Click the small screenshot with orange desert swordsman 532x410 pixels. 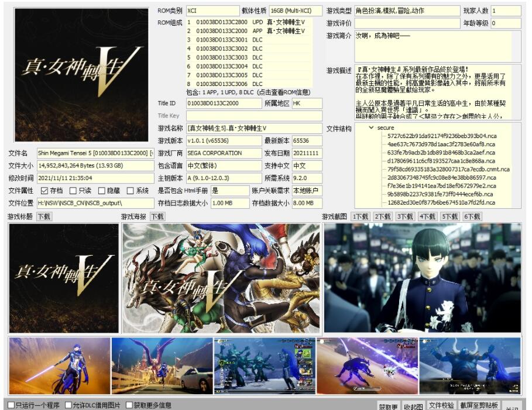[60, 366]
